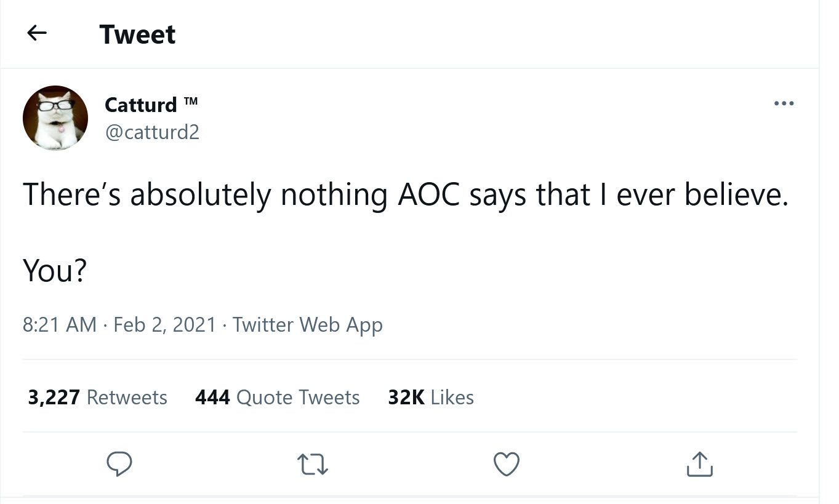839x504 pixels.
Task: Like the tweet with the heart icon
Action: tap(507, 465)
